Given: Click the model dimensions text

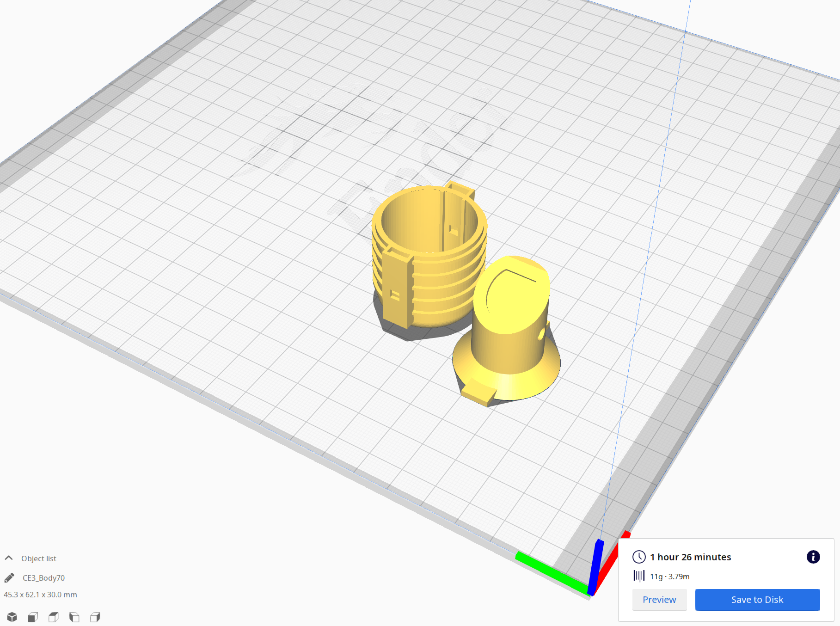Looking at the screenshot, I should pyautogui.click(x=39, y=595).
